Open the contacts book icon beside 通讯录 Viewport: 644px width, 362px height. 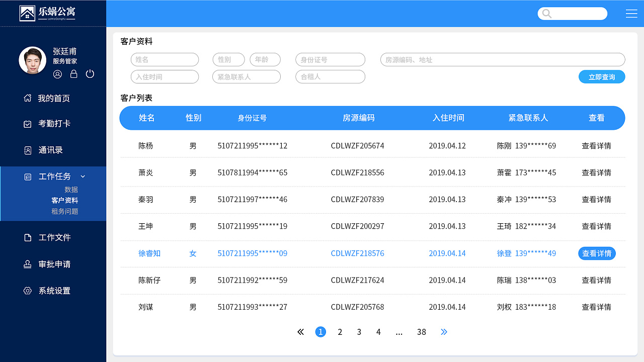coord(27,150)
